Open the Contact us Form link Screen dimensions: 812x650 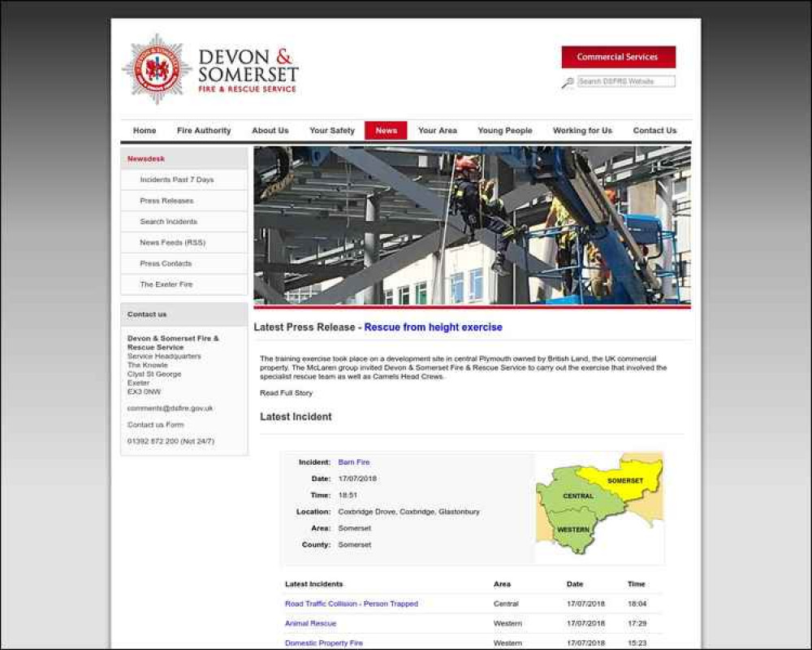pos(155,424)
